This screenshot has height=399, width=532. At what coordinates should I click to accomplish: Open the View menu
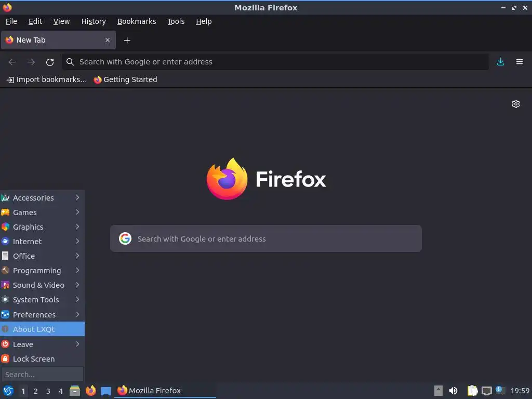[x=61, y=21]
